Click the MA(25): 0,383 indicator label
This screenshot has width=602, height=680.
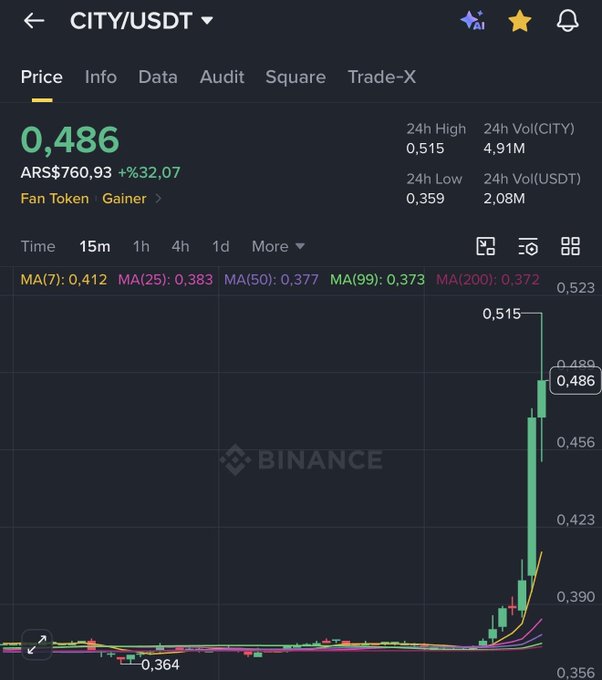click(x=166, y=279)
